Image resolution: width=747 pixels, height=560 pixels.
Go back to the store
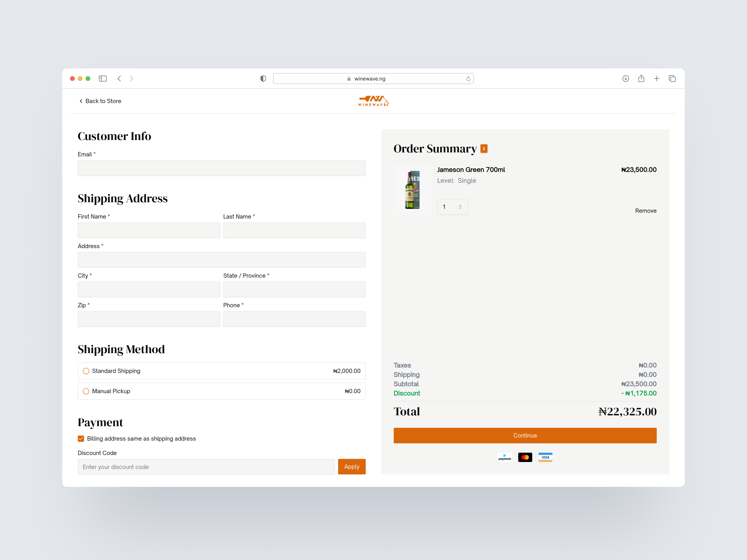click(x=100, y=101)
